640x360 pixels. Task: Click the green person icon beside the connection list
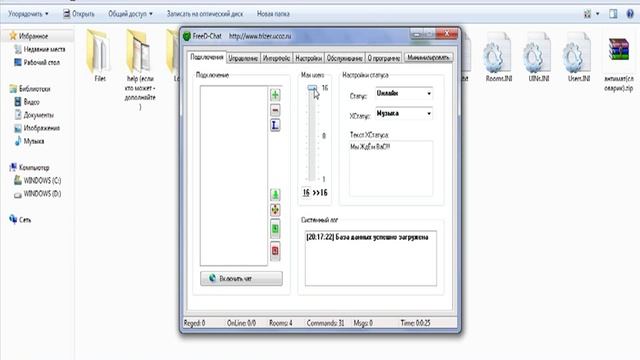tap(275, 195)
